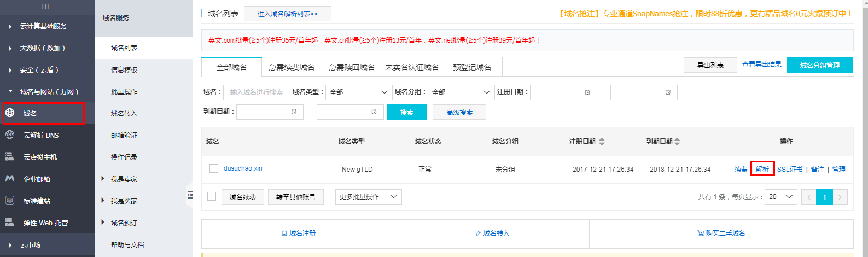
Task: Open the 域名注册 link with its icon
Action: point(299,233)
